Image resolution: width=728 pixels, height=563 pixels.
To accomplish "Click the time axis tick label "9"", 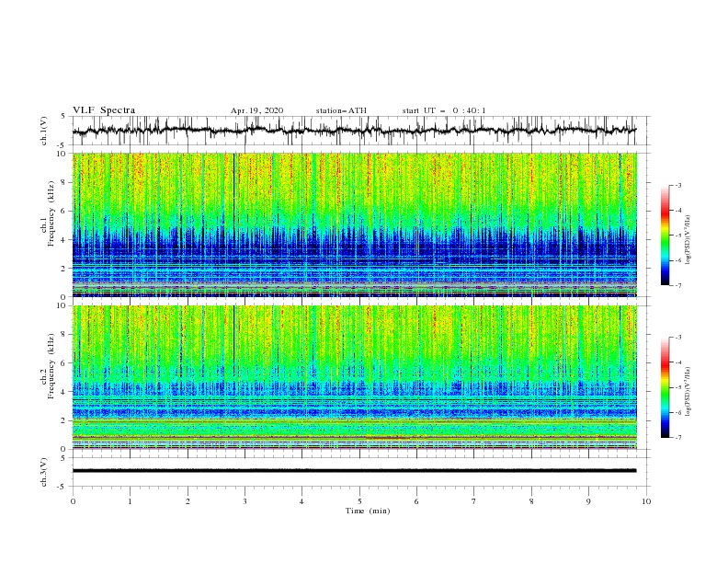I will [x=588, y=501].
